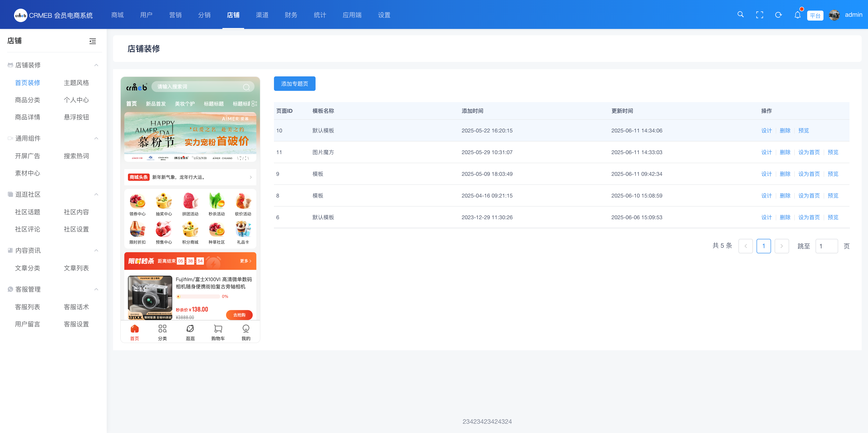Select 客服话术 in sidebar
Screen dimensions: 868x433
[x=76, y=307]
